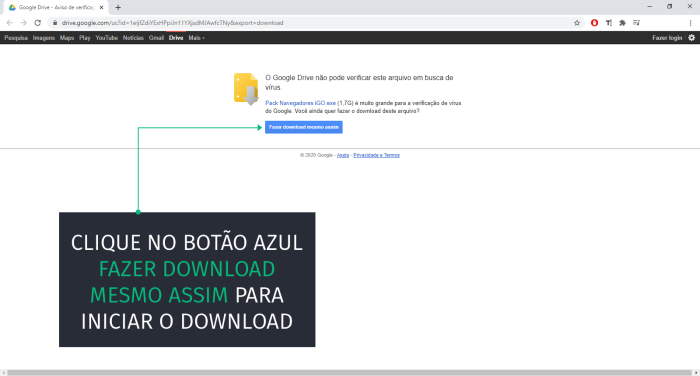700x376 pixels.
Task: Click the virus scan warning heading text
Action: point(359,83)
